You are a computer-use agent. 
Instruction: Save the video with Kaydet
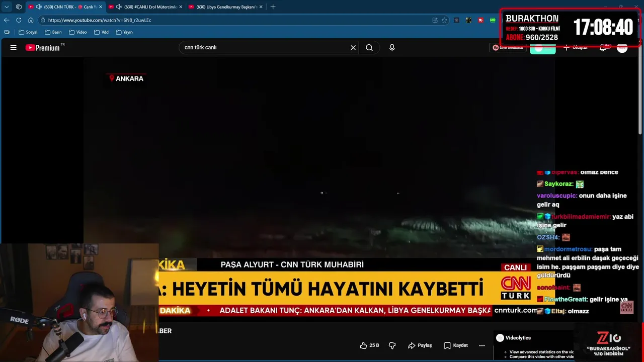[456, 345]
